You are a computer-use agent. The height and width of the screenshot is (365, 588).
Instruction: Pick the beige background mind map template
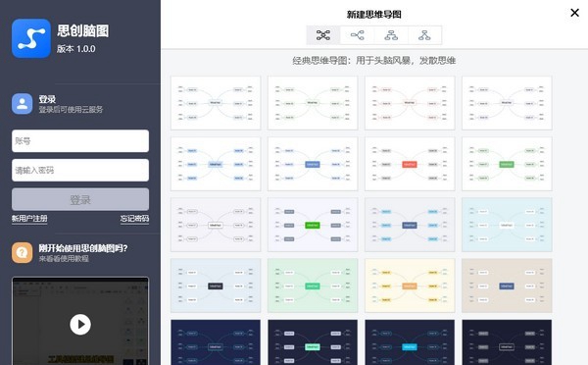tap(507, 286)
